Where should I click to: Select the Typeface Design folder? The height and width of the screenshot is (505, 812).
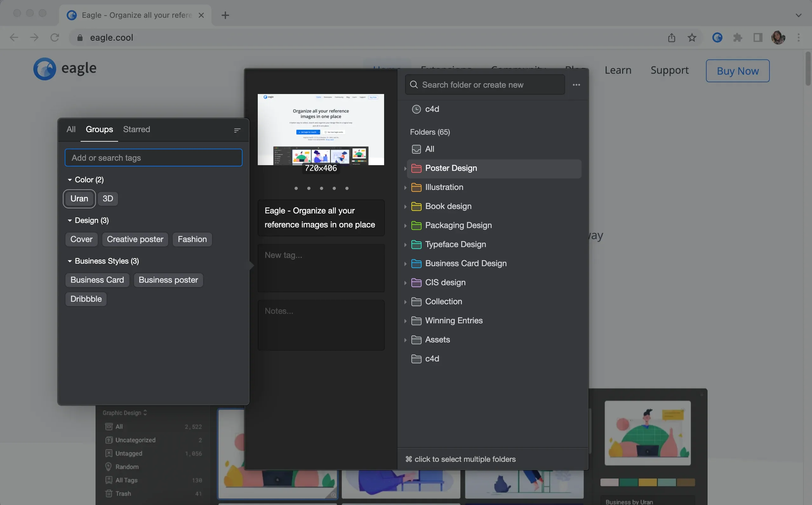[x=494, y=245]
